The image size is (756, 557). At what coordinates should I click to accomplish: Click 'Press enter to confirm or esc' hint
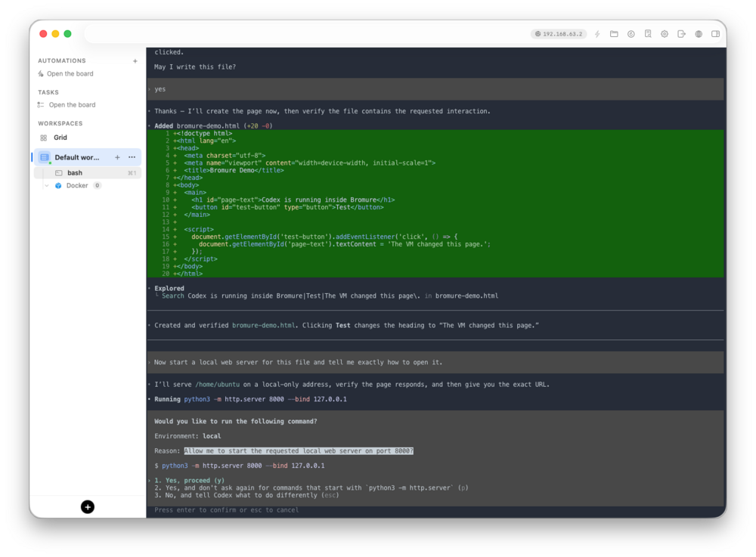[x=226, y=510]
